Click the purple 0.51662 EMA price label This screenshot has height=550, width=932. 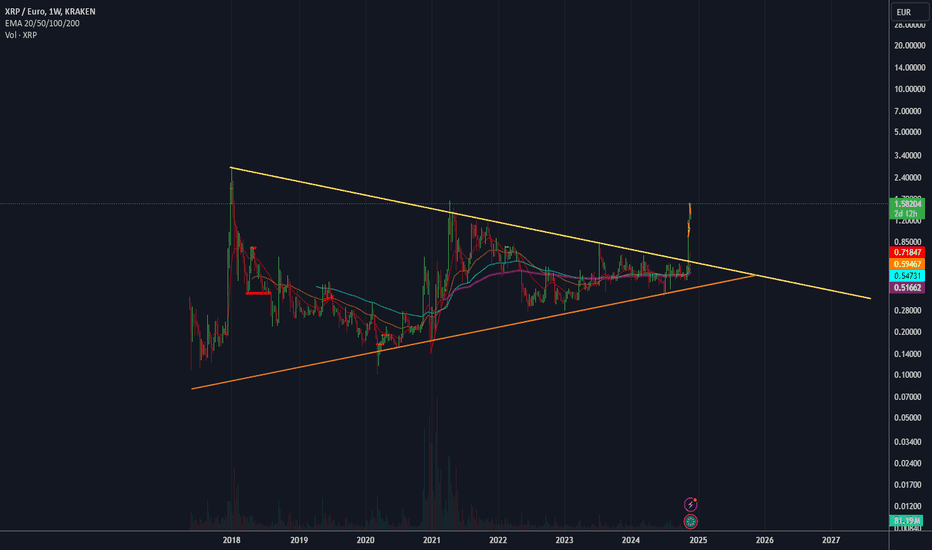[x=908, y=288]
